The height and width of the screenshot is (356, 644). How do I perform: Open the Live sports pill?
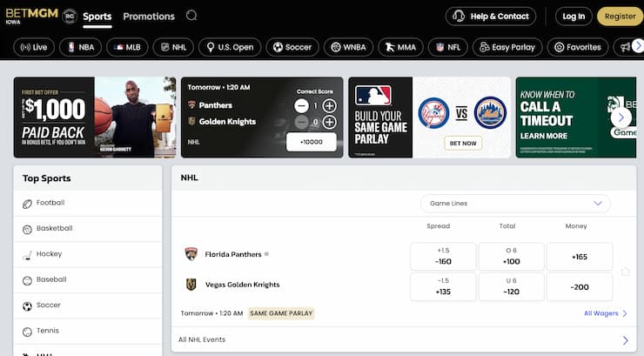(x=34, y=47)
